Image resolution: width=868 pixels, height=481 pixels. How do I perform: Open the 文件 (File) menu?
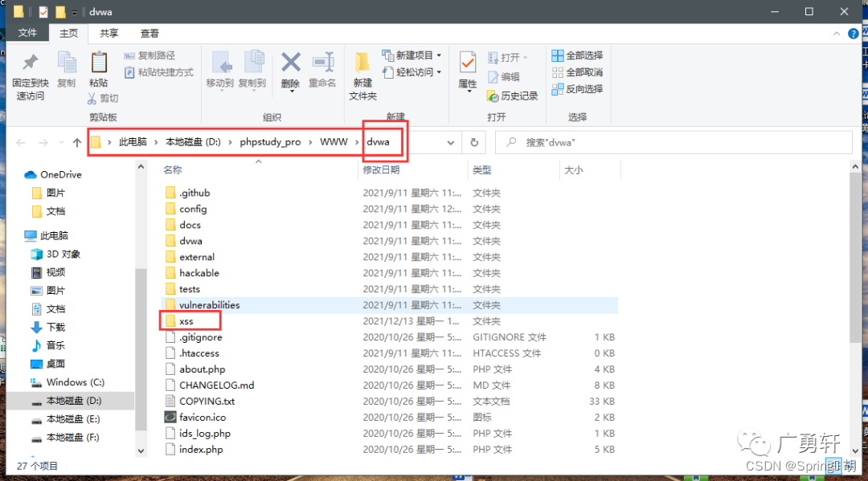click(28, 33)
